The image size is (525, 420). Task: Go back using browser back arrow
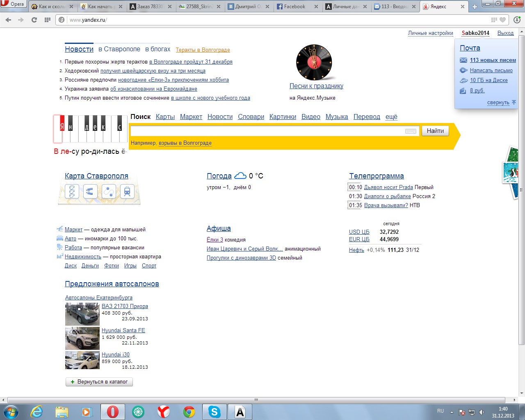[8, 20]
